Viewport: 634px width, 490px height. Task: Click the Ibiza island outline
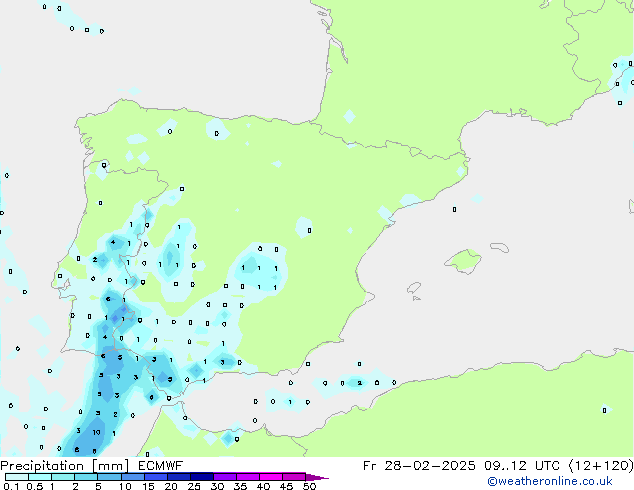click(x=414, y=288)
